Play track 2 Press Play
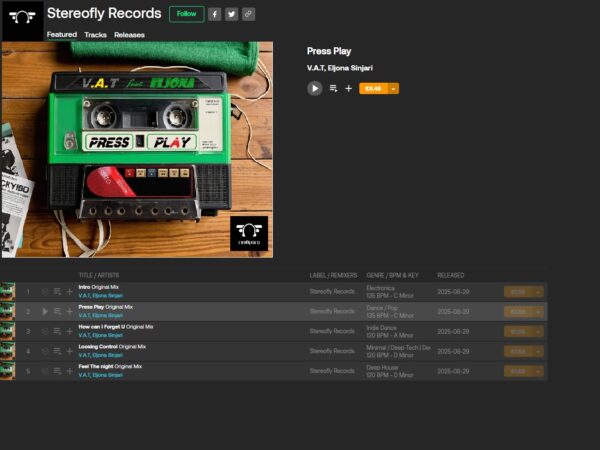 45,311
